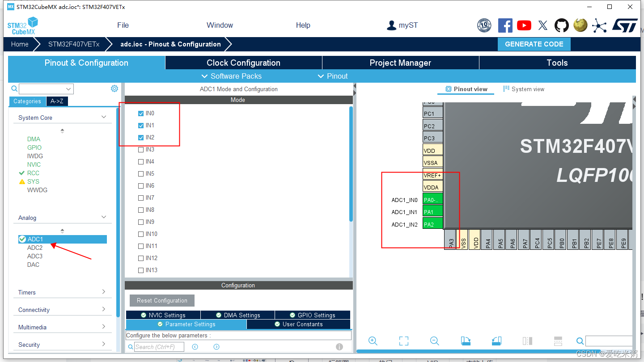644x362 pixels.
Task: Open the category search combo box
Action: tap(46, 89)
